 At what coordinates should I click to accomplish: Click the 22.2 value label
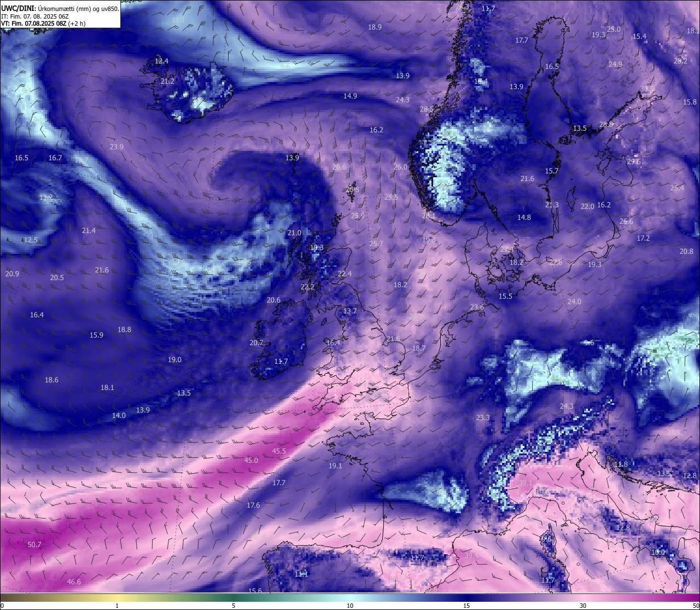coord(308,287)
